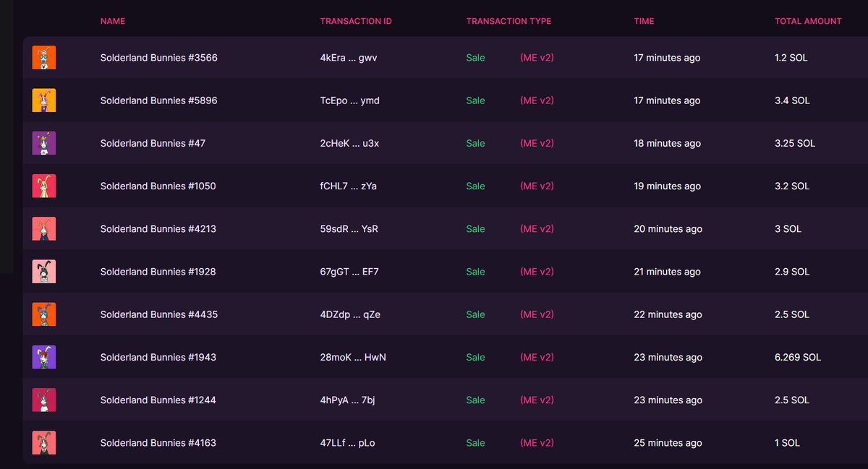
Task: Select the 3.2 SOL amount
Action: click(x=792, y=186)
